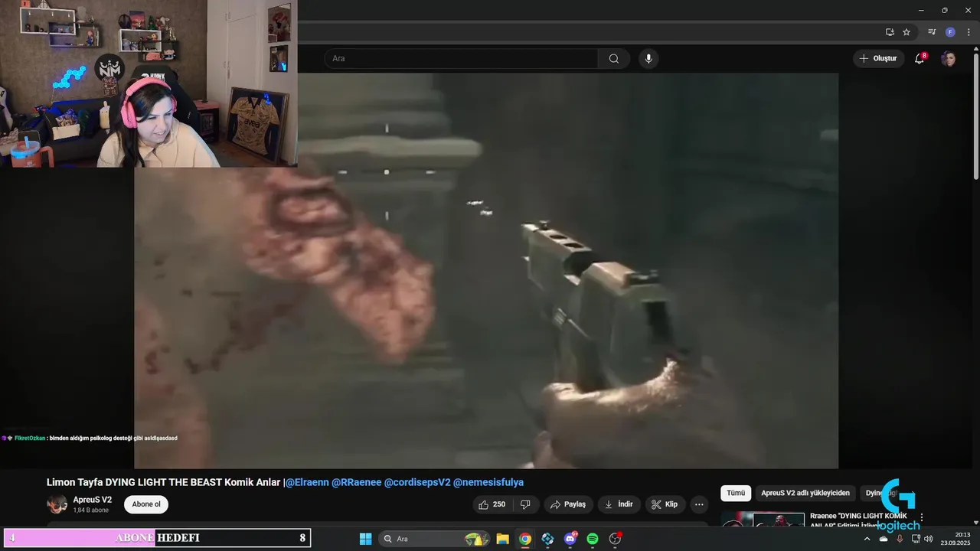The image size is (980, 551).
Task: Open the ApreuS V2 channel name link
Action: point(93,500)
